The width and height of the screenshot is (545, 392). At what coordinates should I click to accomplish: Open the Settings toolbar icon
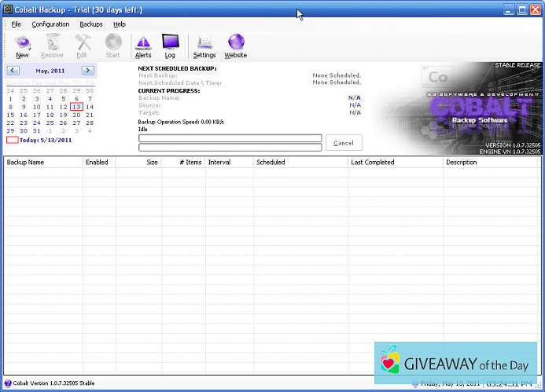(204, 46)
